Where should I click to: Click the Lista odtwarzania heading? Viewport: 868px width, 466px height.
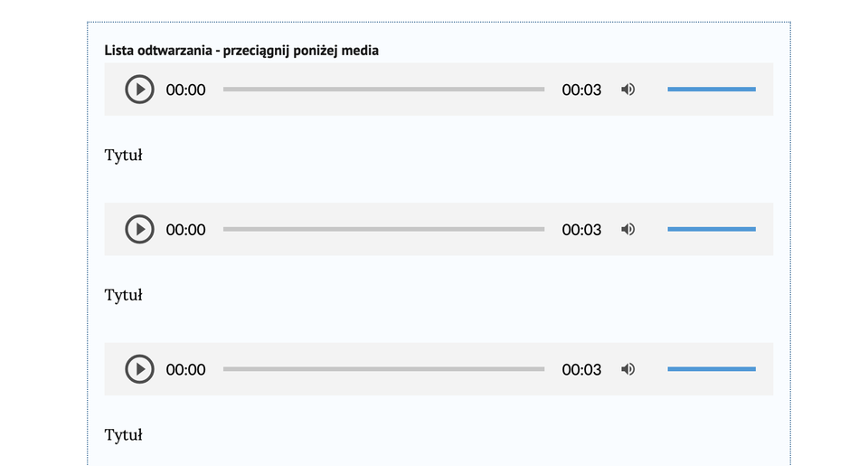241,51
